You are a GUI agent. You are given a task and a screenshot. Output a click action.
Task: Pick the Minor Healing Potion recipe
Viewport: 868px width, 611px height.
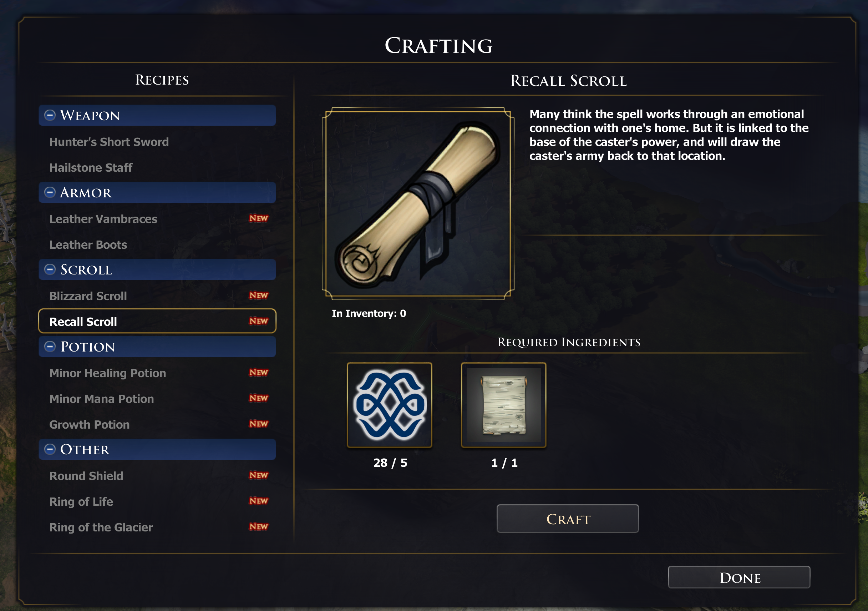(108, 373)
